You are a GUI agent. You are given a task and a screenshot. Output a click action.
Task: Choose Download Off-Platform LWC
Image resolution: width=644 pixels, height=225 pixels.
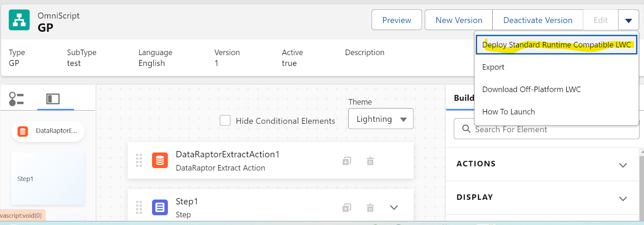[556, 89]
